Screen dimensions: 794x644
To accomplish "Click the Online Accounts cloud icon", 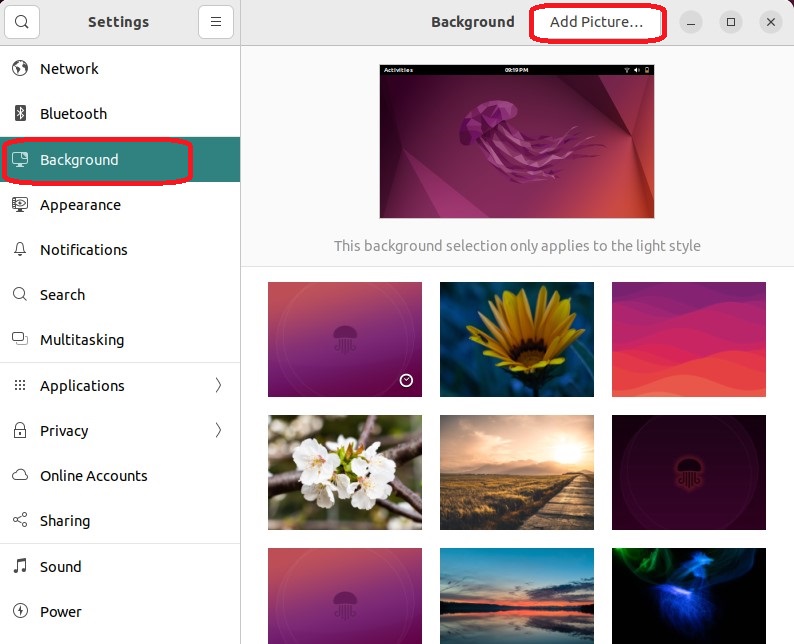I will [20, 476].
